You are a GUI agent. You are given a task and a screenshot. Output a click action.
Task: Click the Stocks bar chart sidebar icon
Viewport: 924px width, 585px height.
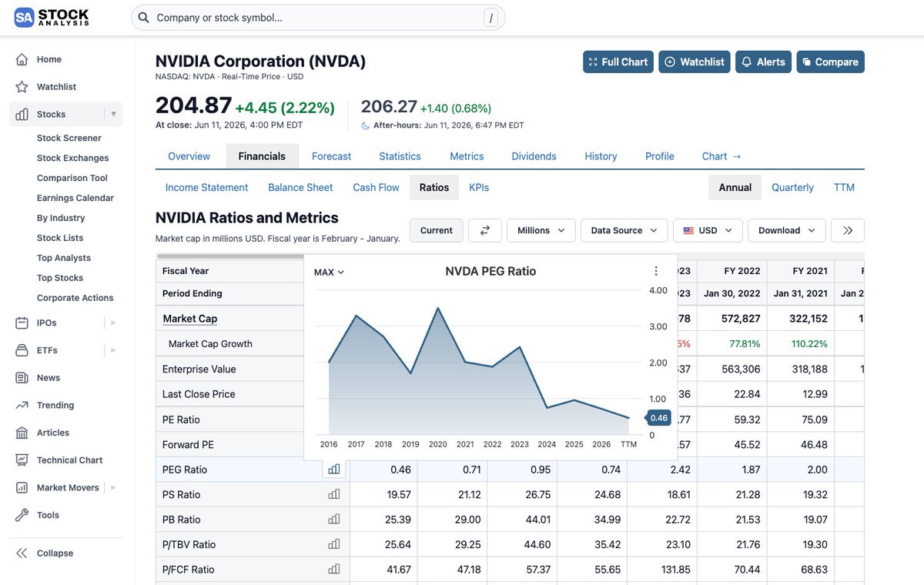pyautogui.click(x=22, y=114)
